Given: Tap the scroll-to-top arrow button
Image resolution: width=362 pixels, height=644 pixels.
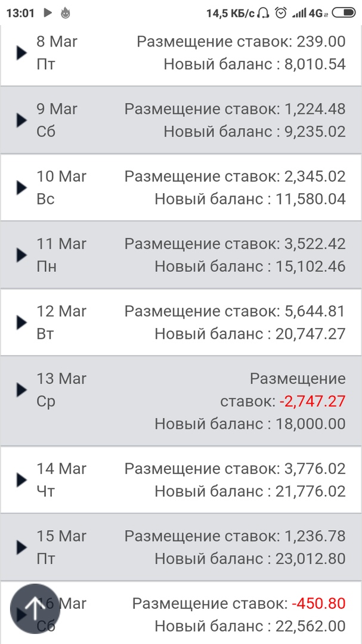Looking at the screenshot, I should (35, 608).
